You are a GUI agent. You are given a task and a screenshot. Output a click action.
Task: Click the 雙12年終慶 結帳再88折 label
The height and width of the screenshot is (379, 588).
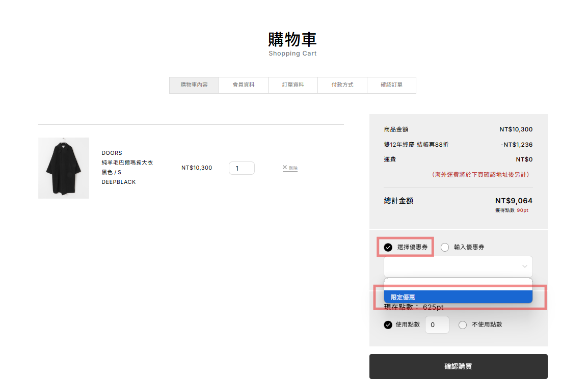tap(416, 145)
